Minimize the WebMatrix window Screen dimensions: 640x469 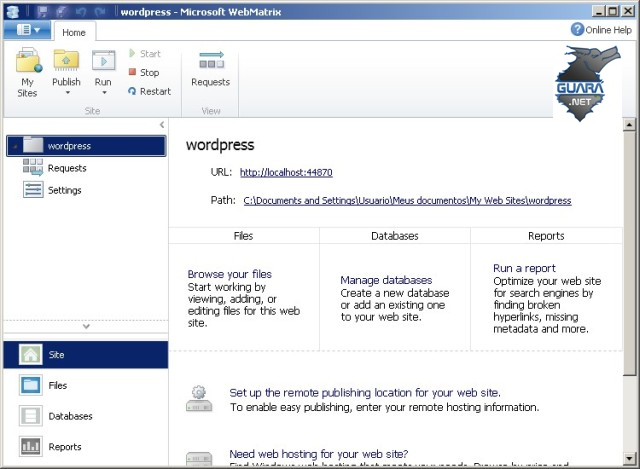tap(598, 11)
